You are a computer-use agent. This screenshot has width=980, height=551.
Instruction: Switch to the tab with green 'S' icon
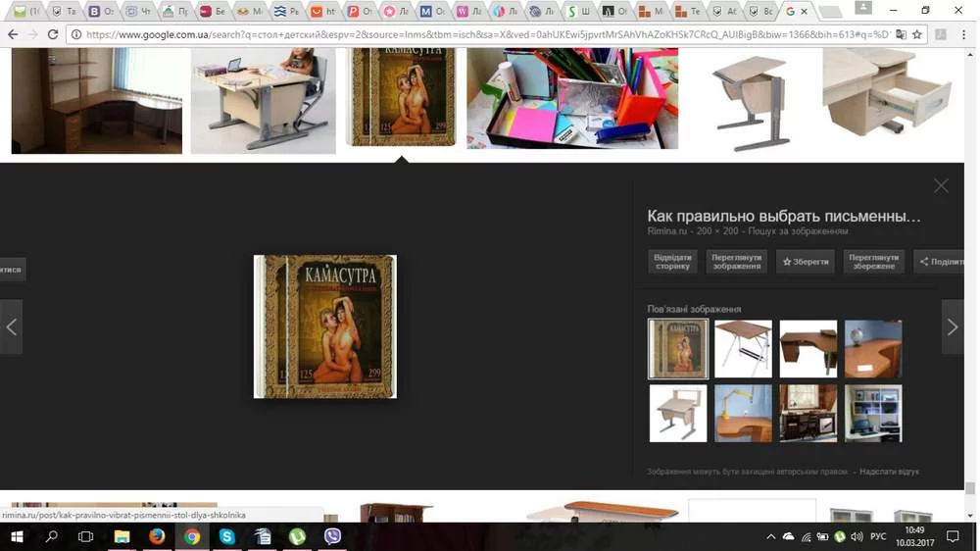click(578, 11)
